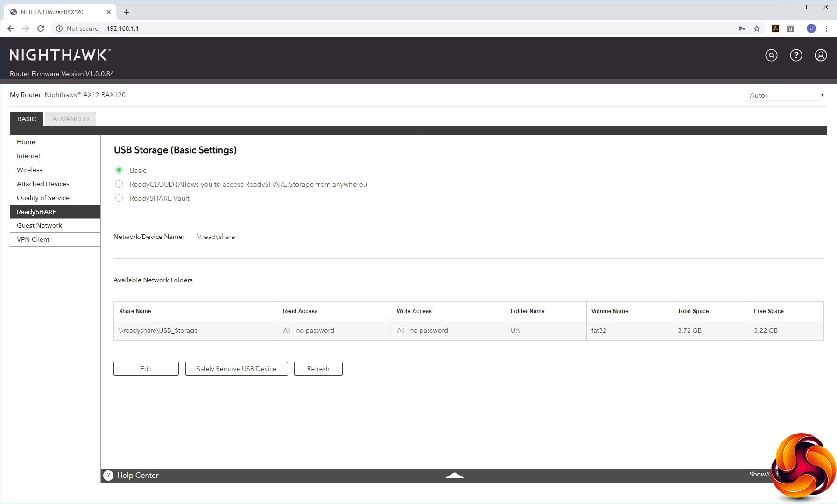Click the folder name U:\ cell
This screenshot has width=837, height=504.
pos(546,330)
